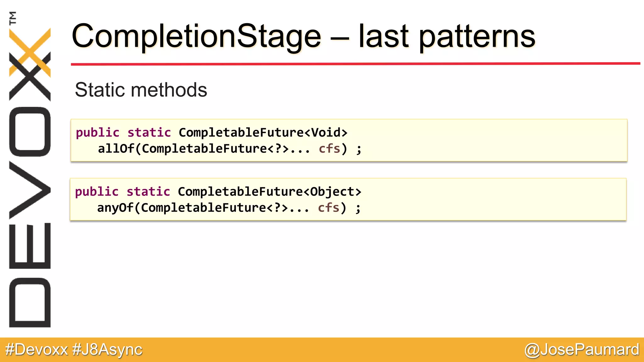Click the letter O in the Devoxx logo

30,131
